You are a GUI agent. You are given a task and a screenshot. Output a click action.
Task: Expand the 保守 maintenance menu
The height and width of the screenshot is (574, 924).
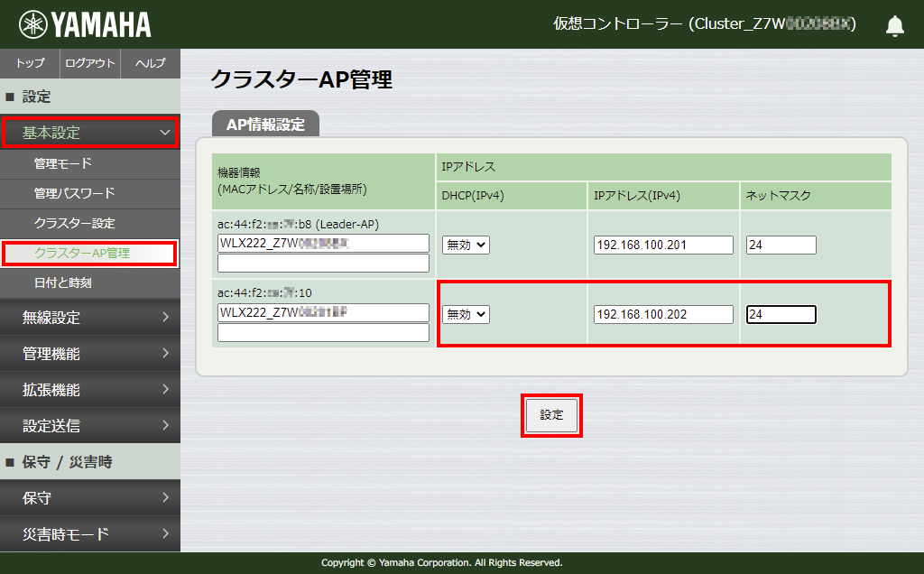coord(90,497)
